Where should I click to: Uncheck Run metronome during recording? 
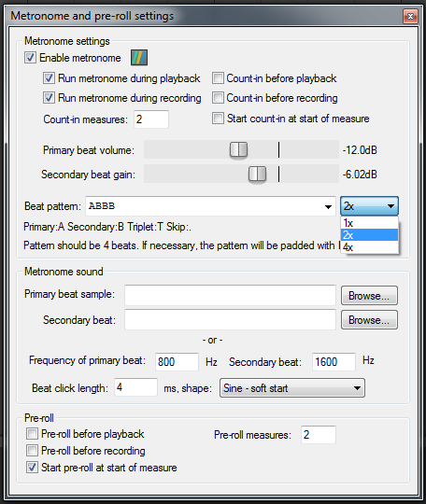click(49, 98)
